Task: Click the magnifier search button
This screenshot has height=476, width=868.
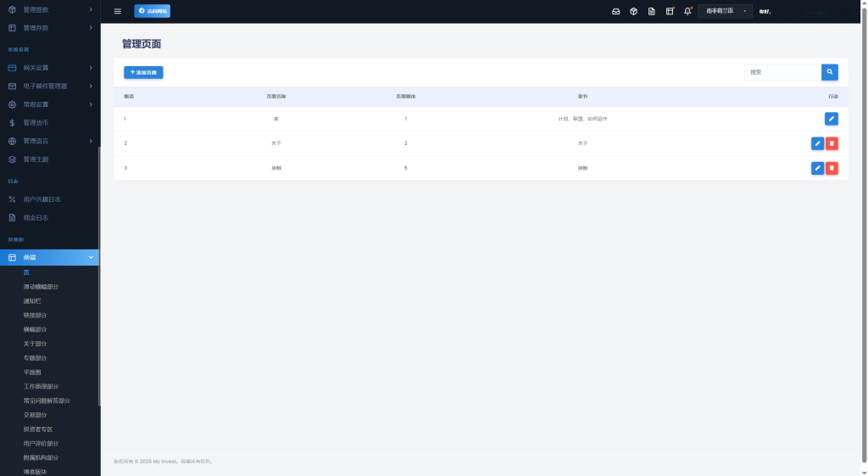Action: click(829, 72)
